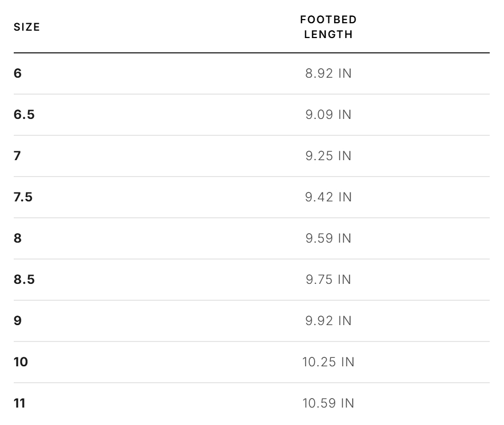The width and height of the screenshot is (504, 425).
Task: Select size 7 row label
Action: tap(17, 156)
